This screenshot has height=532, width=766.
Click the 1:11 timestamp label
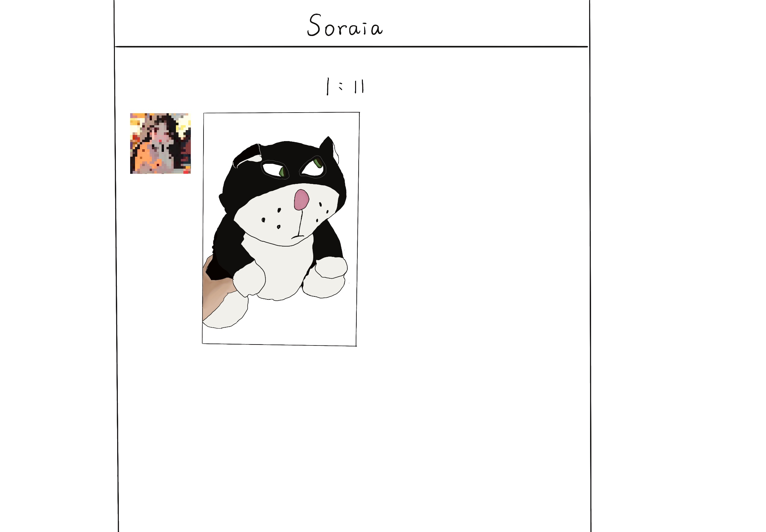345,86
